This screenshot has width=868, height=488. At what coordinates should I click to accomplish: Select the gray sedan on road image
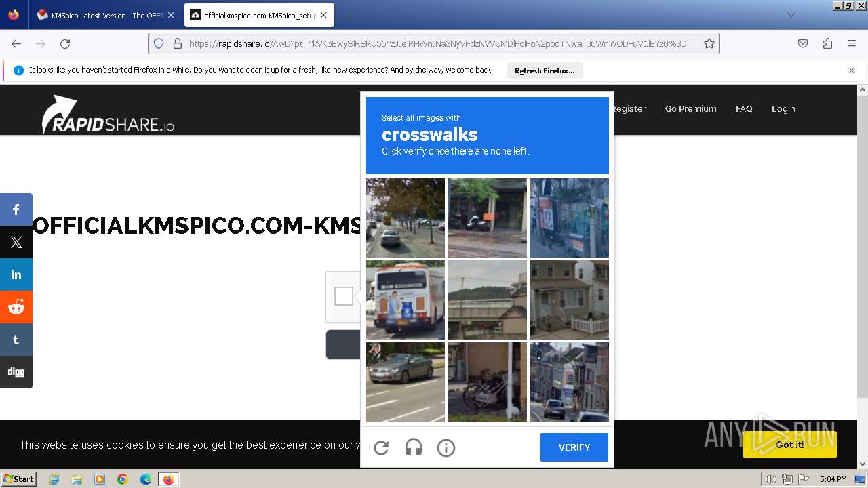click(x=405, y=382)
